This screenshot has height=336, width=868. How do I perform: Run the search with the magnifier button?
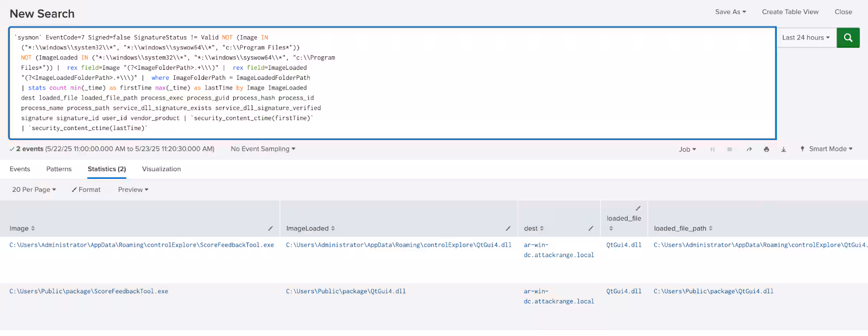(848, 38)
